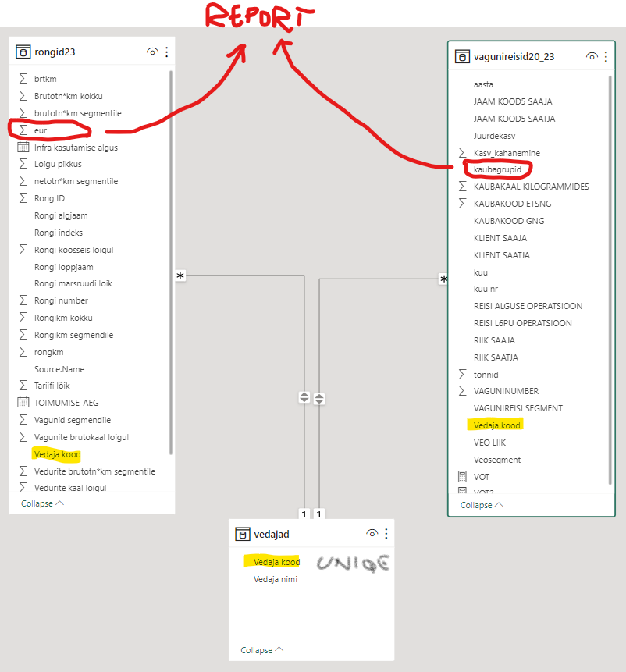Collapse the rongid23 table card
The height and width of the screenshot is (672, 626).
click(42, 503)
